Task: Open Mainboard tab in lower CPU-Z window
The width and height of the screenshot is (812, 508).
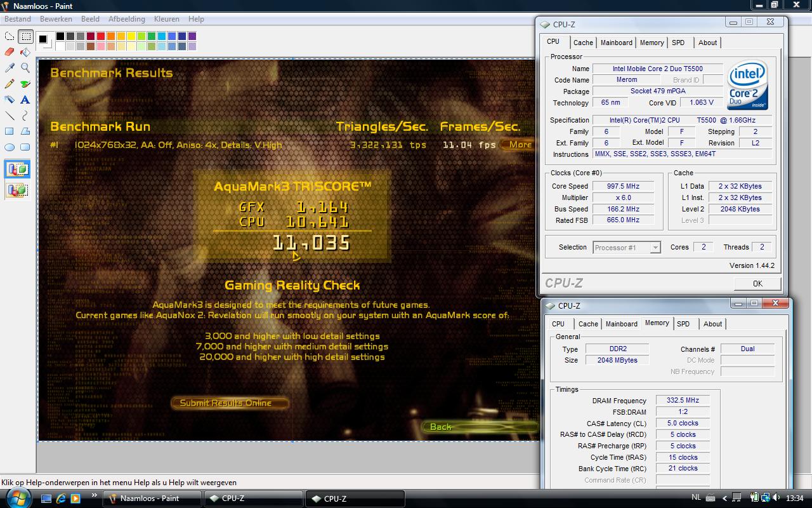Action: 622,324
